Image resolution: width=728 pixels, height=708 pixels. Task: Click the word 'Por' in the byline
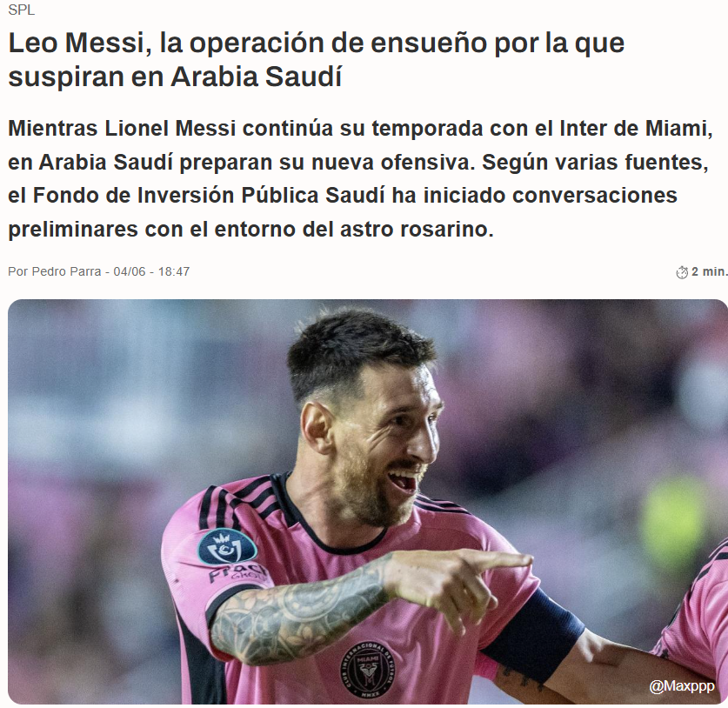[18, 271]
